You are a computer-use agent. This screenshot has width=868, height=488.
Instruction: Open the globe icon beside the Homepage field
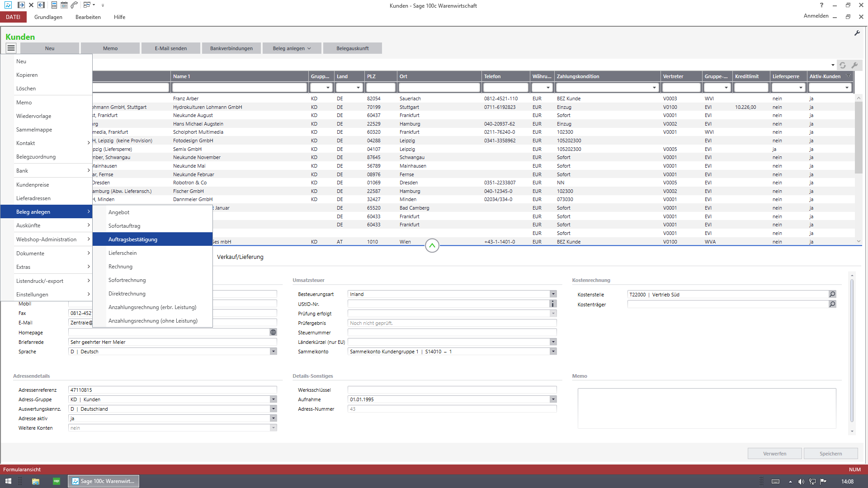(x=273, y=332)
